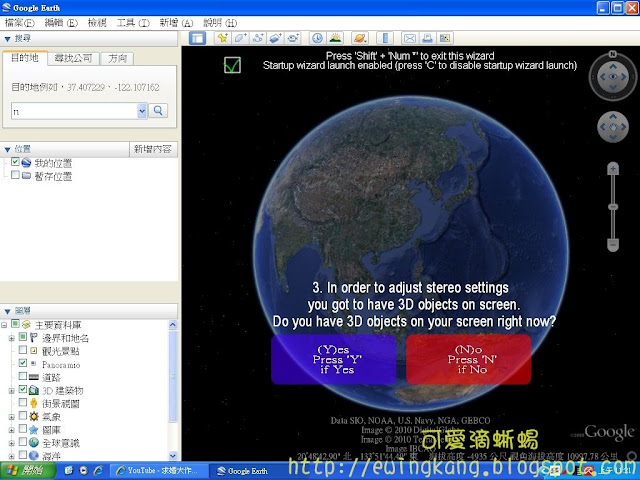Image resolution: width=640 pixels, height=480 pixels.
Task: Enable the 道路 layer checkbox
Action: [x=23, y=376]
